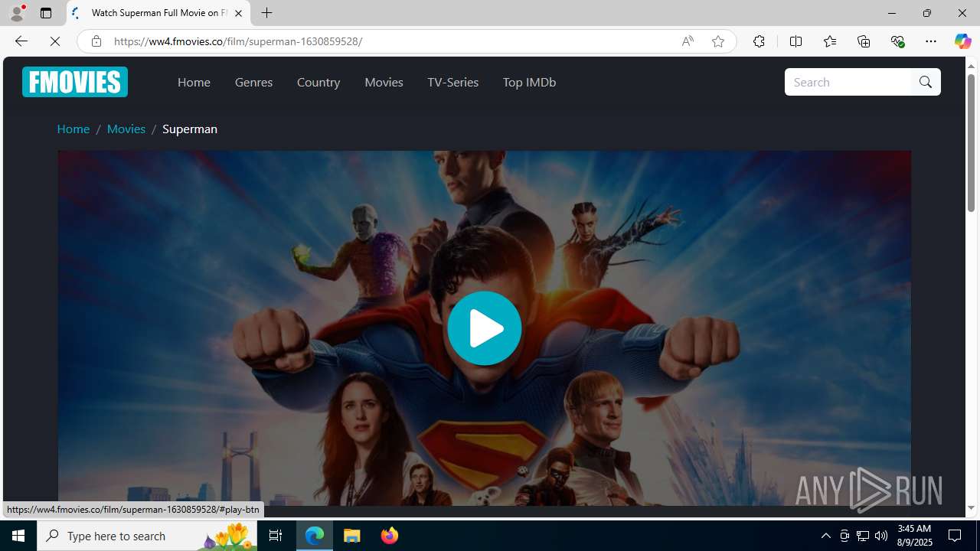Screen dimensions: 980x551
Task: Follow the Movies breadcrumb link
Action: point(126,129)
